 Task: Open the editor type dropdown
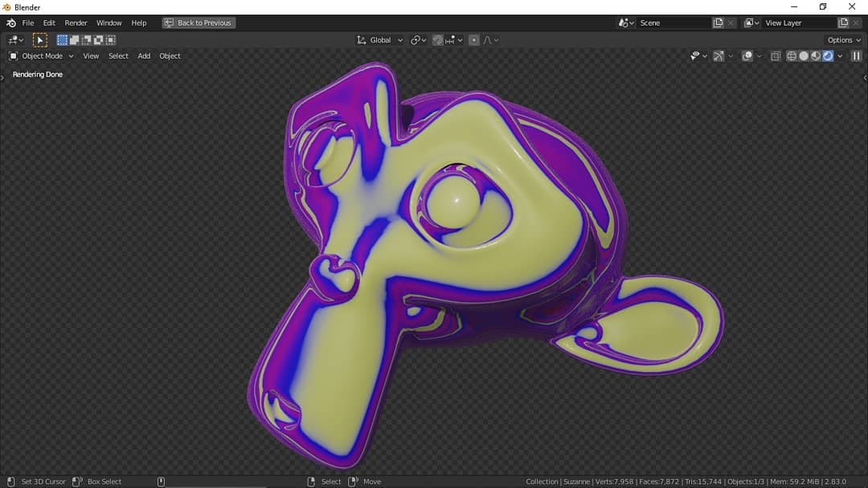16,40
